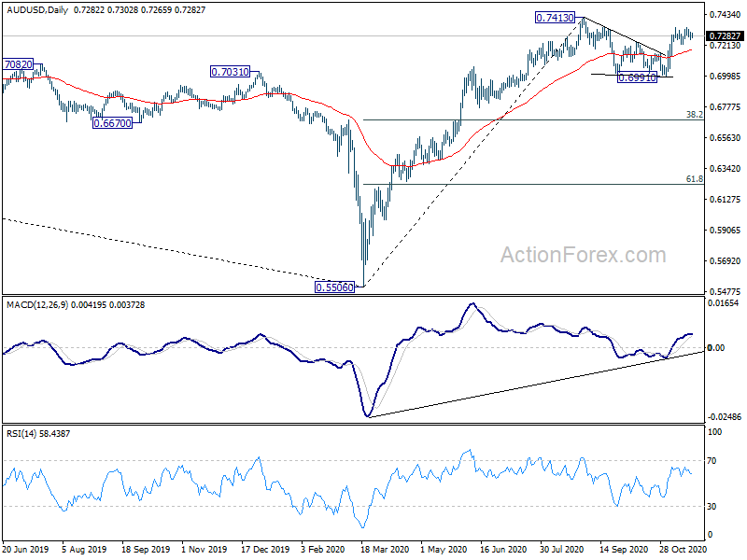Click the current price tag 0.72827

(725, 36)
